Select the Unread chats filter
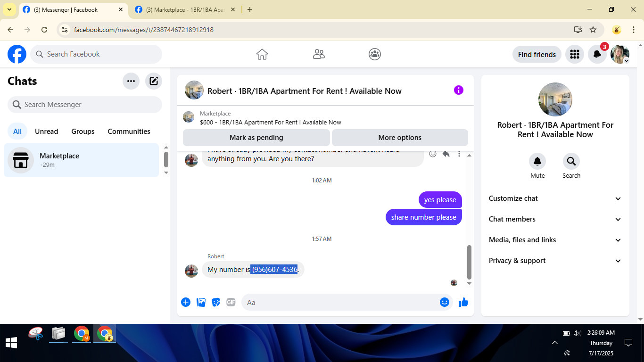Image resolution: width=644 pixels, height=362 pixels. coord(47,132)
